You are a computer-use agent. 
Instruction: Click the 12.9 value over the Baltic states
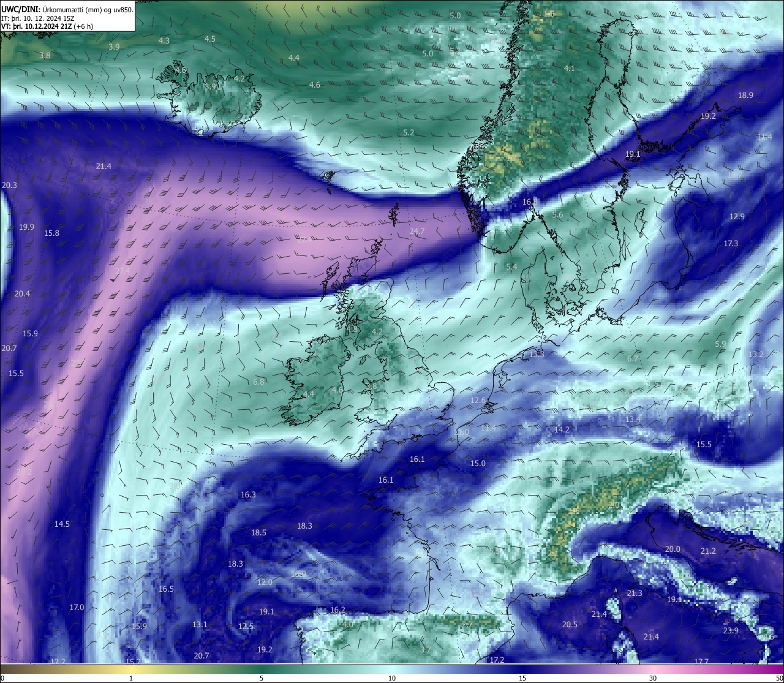(x=737, y=217)
